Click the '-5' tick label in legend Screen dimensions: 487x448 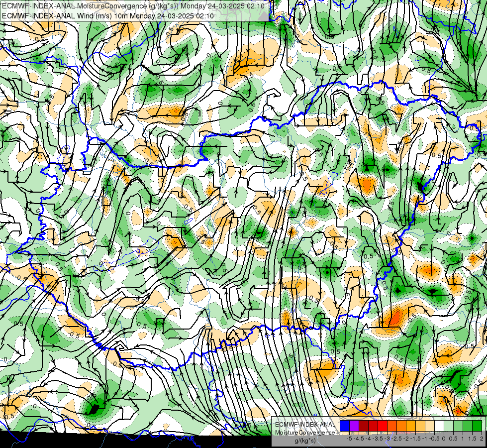tap(349, 439)
